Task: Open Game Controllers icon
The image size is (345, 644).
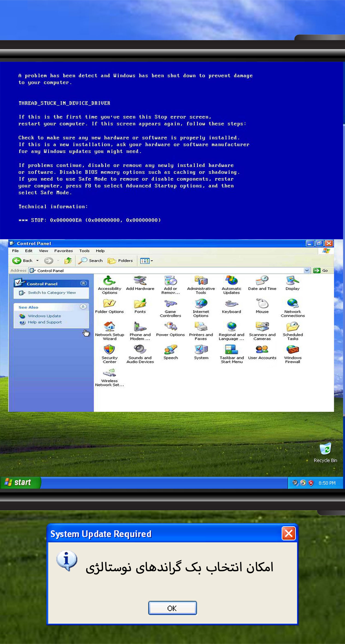Action: point(170,308)
